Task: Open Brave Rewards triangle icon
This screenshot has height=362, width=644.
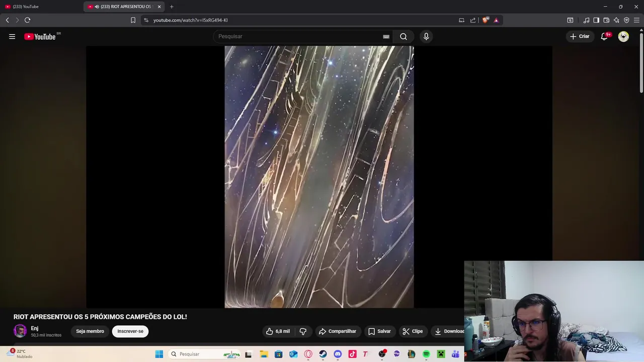Action: pos(496,20)
